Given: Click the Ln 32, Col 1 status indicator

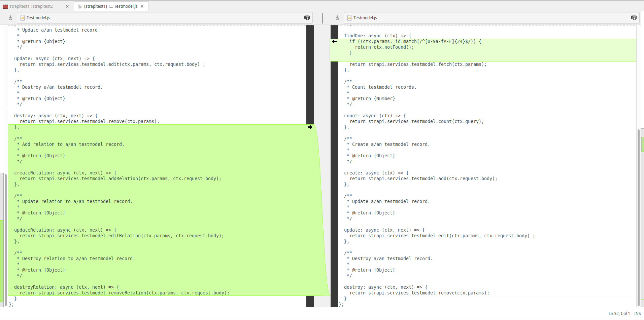Looking at the screenshot, I should (x=619, y=313).
